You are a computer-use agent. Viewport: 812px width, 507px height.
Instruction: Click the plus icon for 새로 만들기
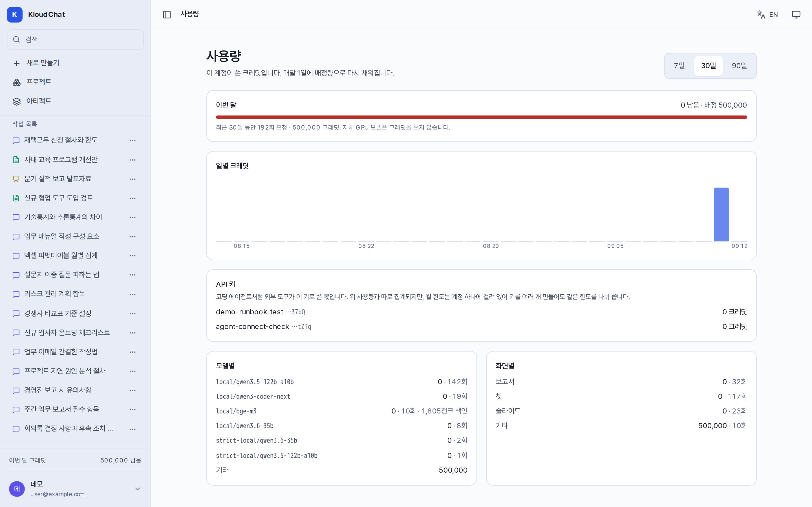click(16, 63)
